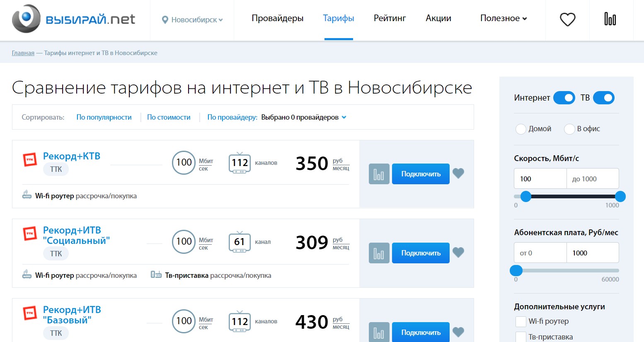This screenshot has width=644, height=342.
Task: Check the Wi-fi роутер checkbox
Action: click(x=521, y=322)
